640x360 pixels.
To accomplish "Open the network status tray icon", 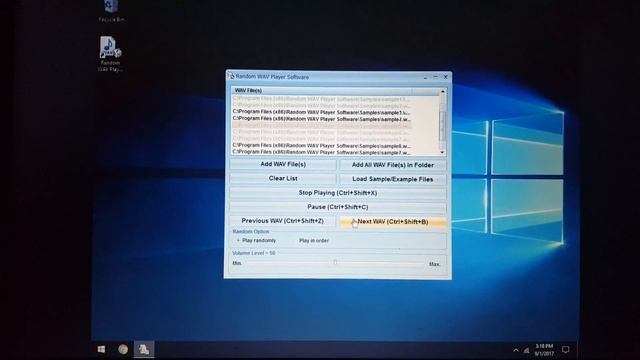I will click(527, 351).
